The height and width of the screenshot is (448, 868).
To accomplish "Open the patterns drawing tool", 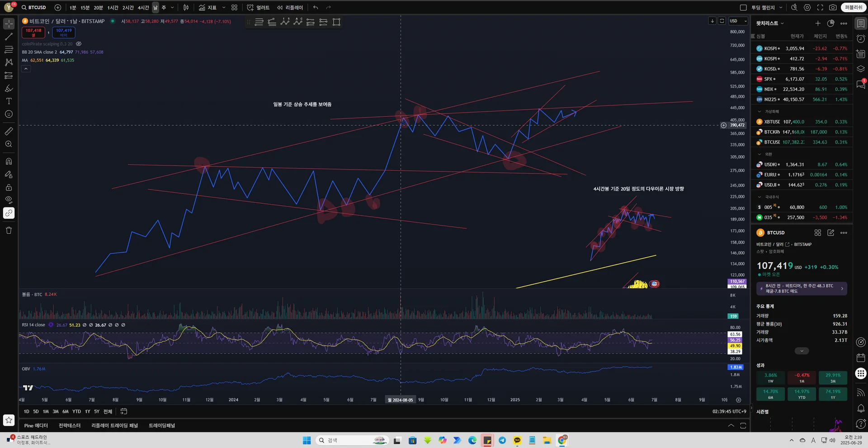I will coord(9,62).
